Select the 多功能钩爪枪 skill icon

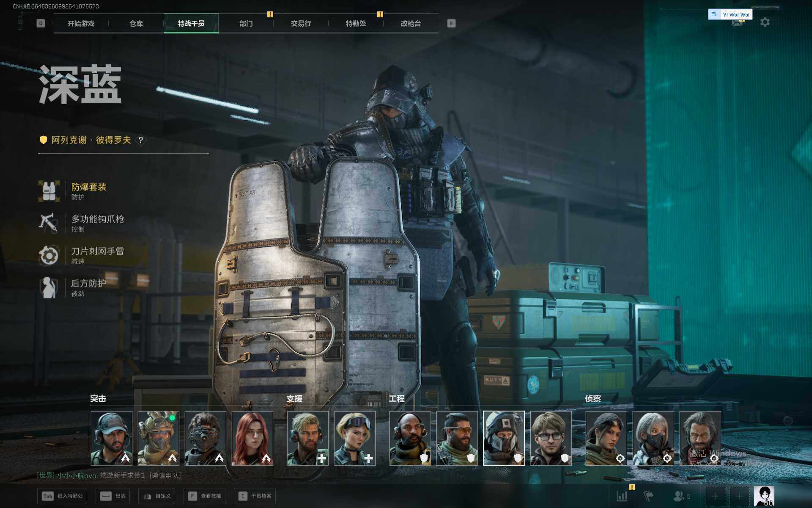48,223
